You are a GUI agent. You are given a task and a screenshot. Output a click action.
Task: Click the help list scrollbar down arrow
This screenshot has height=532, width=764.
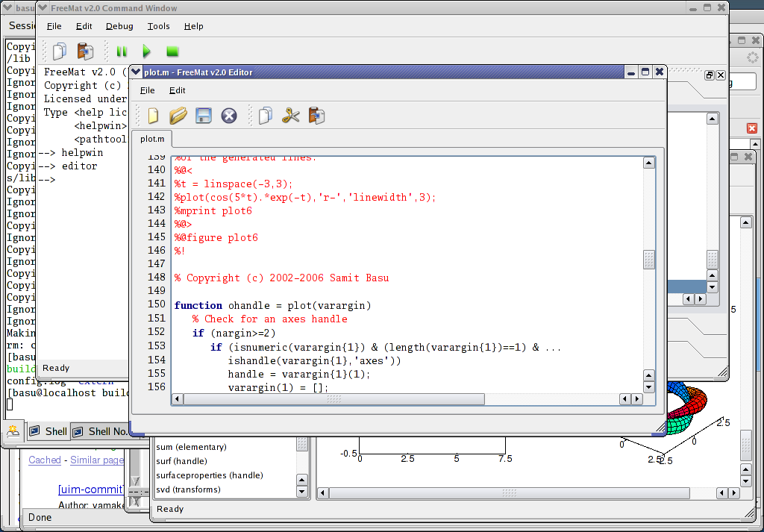click(x=301, y=492)
